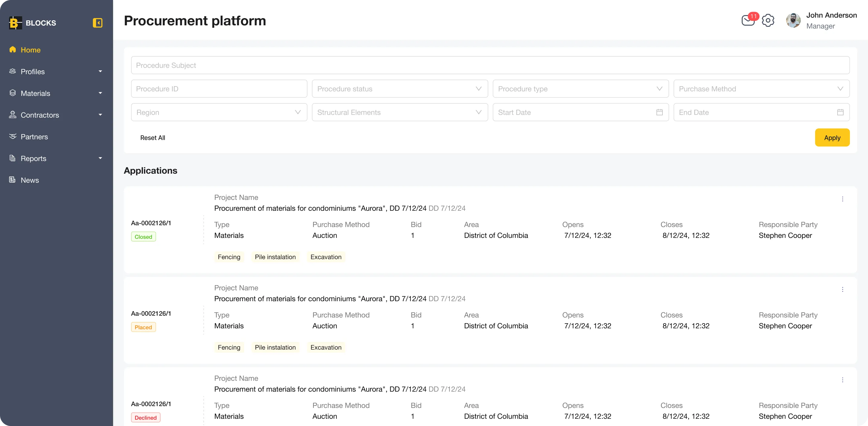Open the Partners menu item

34,137
